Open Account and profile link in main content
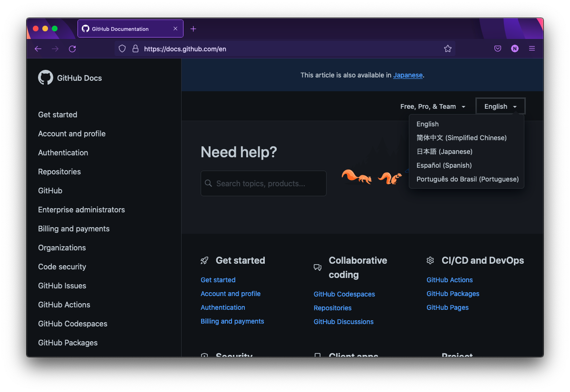 point(231,294)
